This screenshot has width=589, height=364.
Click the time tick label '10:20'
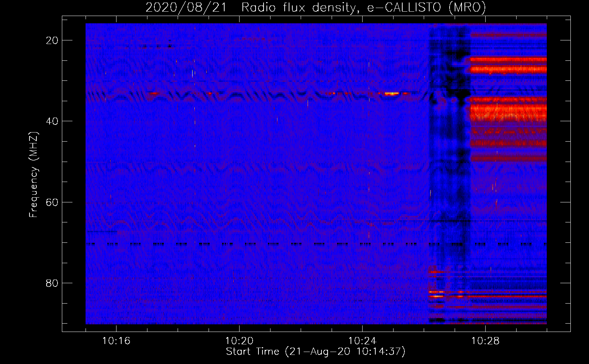pos(239,341)
